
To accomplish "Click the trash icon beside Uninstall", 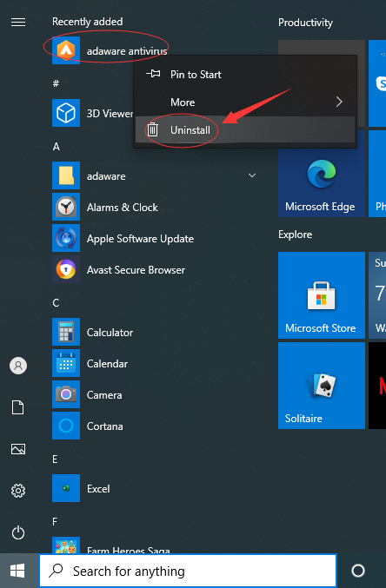I will point(152,129).
